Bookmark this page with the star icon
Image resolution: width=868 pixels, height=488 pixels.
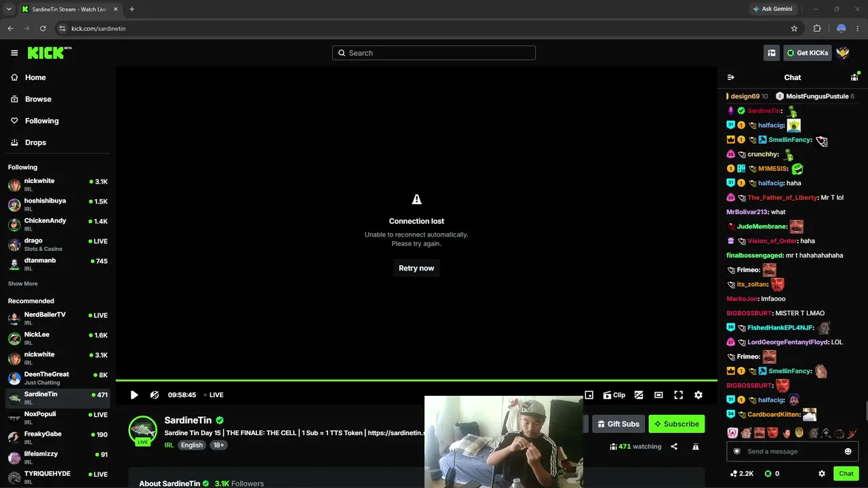[x=794, y=28]
